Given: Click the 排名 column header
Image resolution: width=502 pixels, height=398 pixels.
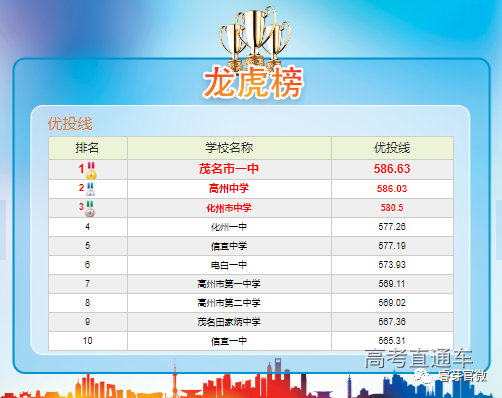Looking at the screenshot, I should (x=87, y=148).
